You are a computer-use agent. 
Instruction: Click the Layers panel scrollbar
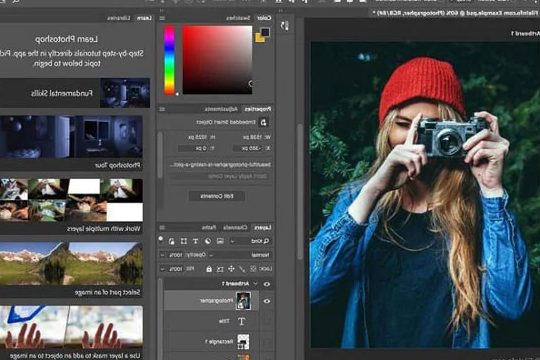point(160,319)
